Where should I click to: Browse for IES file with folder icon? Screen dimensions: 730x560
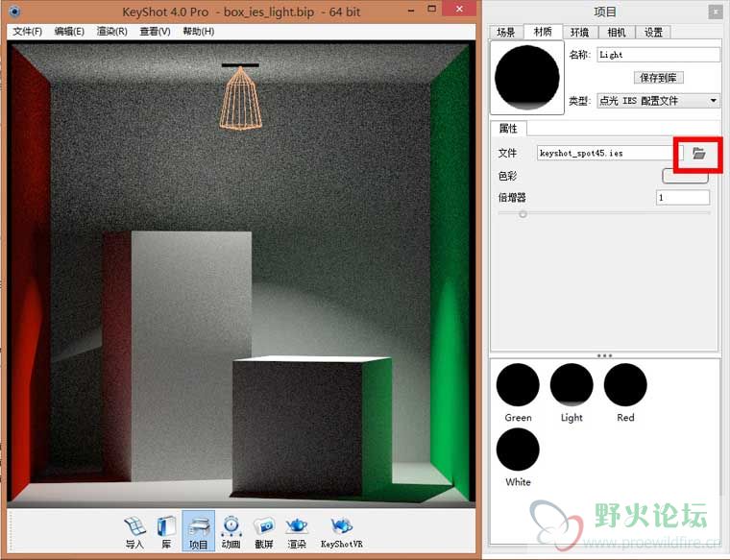tap(698, 153)
